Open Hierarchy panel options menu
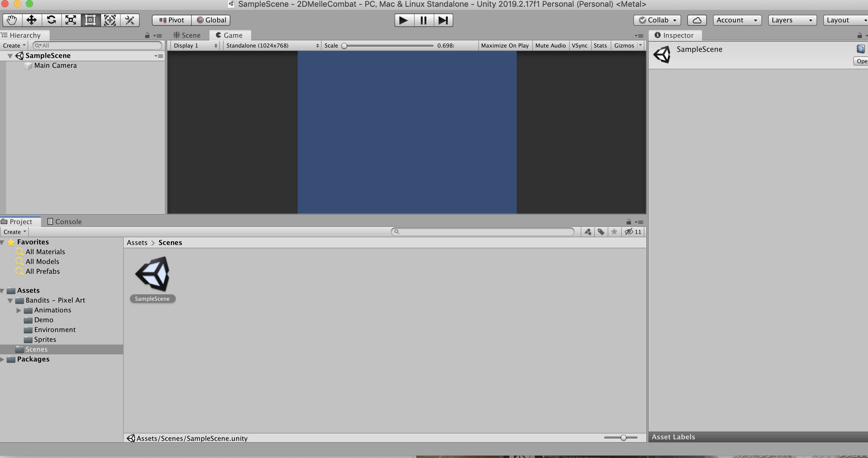The width and height of the screenshot is (868, 458). pos(158,36)
